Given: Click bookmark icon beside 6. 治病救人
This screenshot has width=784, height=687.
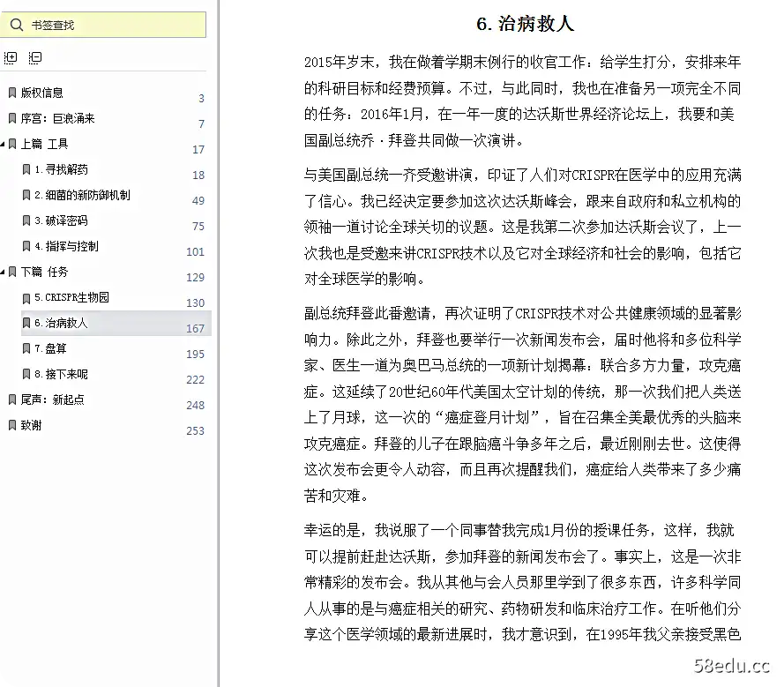Looking at the screenshot, I should click(x=26, y=323).
